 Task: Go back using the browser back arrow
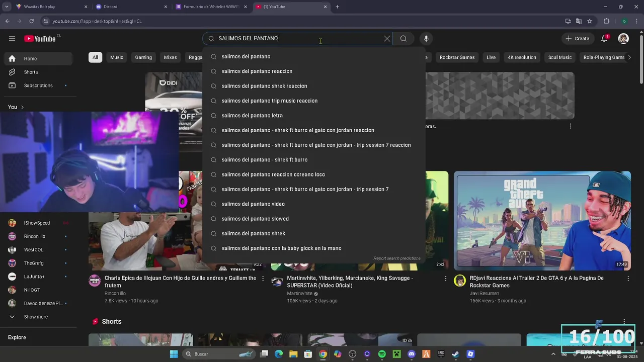pos(8,21)
